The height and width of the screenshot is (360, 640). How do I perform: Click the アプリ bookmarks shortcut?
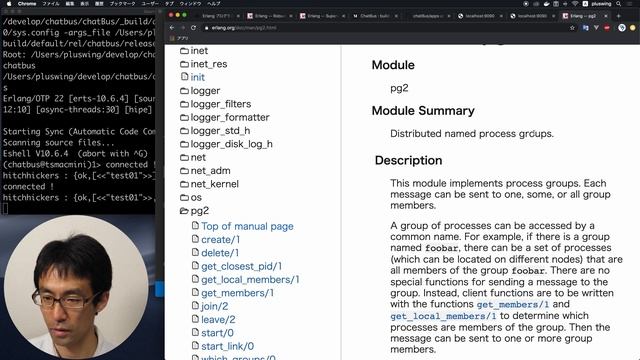coord(180,38)
